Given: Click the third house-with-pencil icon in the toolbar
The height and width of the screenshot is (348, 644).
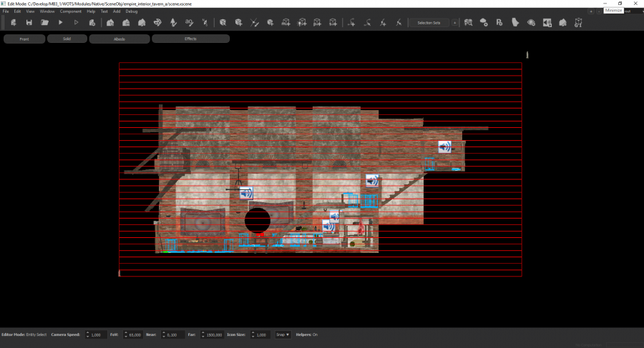Looking at the screenshot, I should (142, 23).
